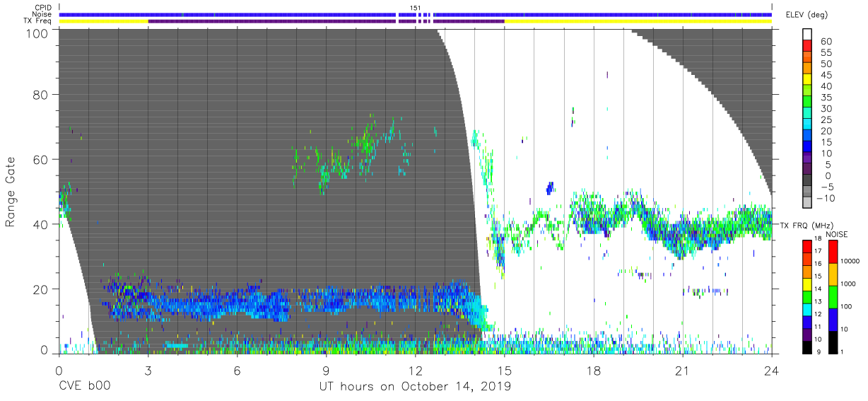Click the 18 tick on UT hours axis
Screen dimensions: 868x401
(594, 371)
